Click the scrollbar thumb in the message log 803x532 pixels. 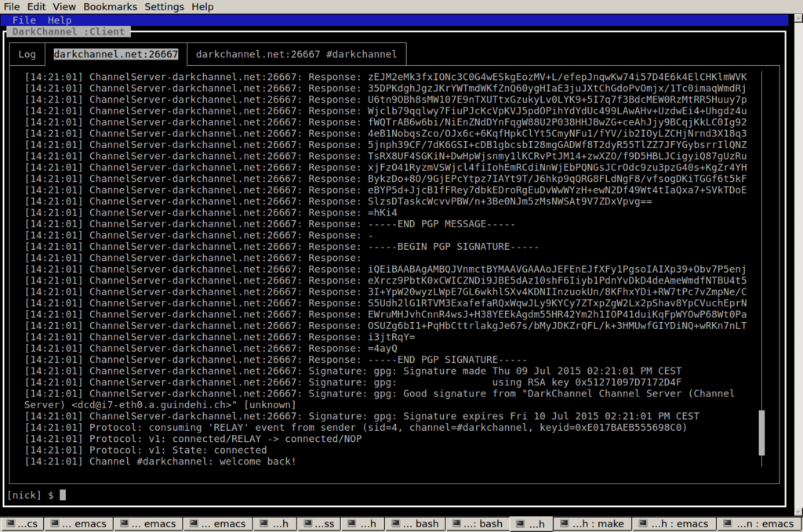(761, 432)
